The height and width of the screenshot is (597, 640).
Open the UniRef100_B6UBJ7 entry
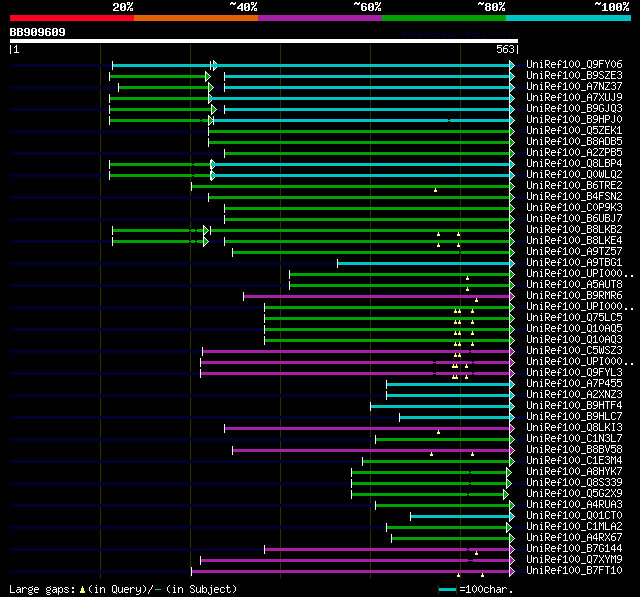[x=574, y=219]
